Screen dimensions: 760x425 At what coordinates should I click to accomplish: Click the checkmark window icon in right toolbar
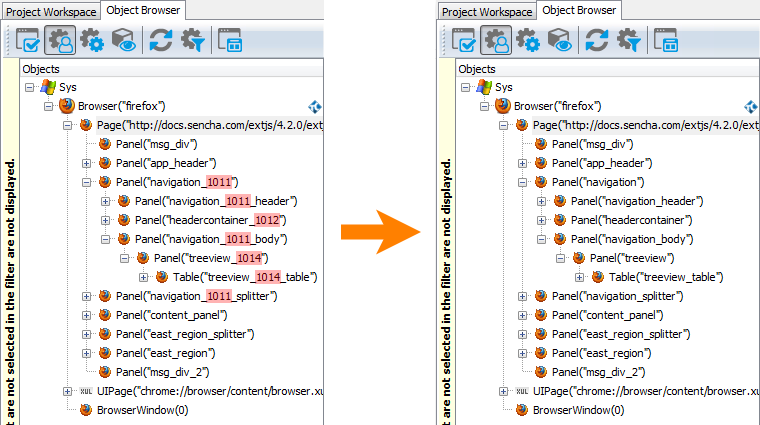(464, 40)
